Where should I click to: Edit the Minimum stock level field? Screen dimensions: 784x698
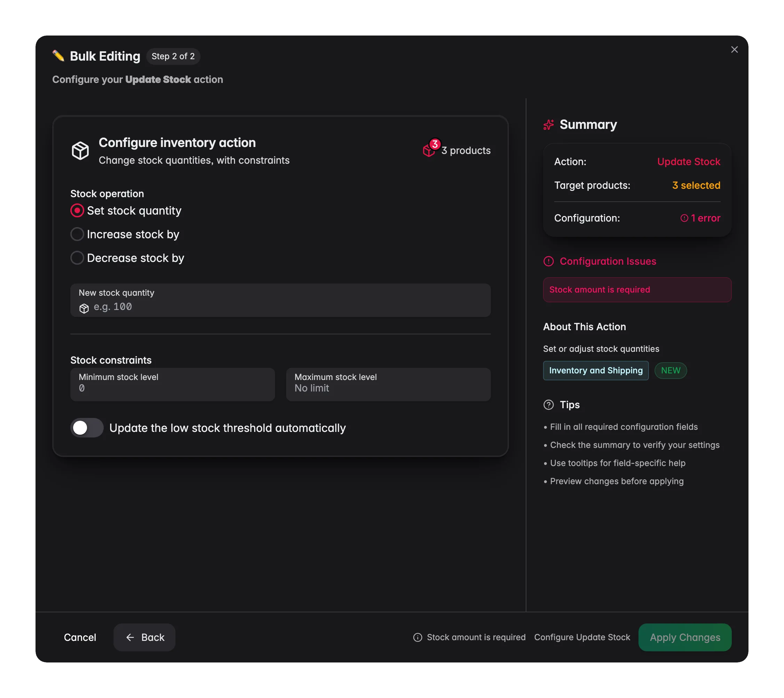[173, 385]
